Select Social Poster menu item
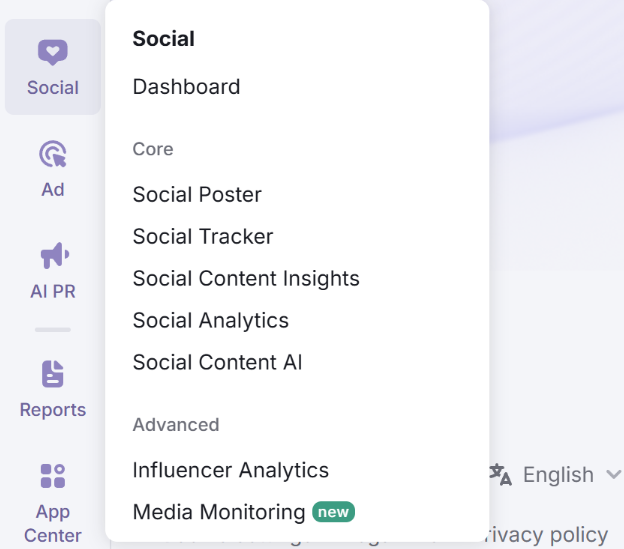 [197, 195]
